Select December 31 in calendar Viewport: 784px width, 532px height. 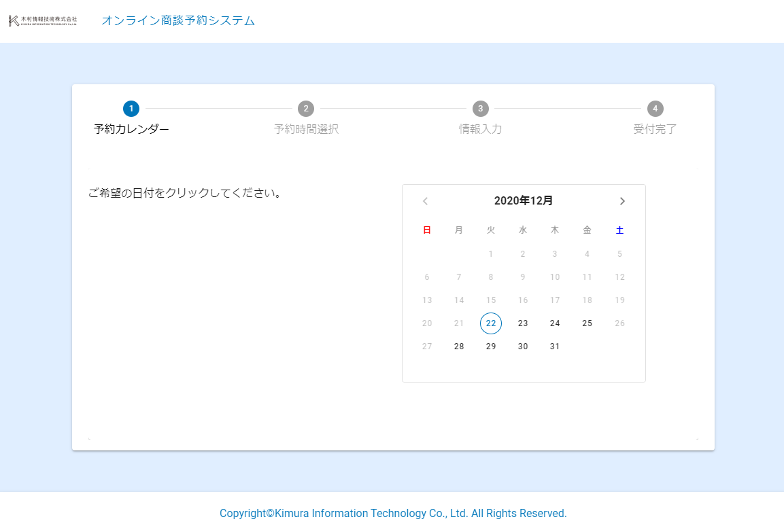[x=555, y=347]
